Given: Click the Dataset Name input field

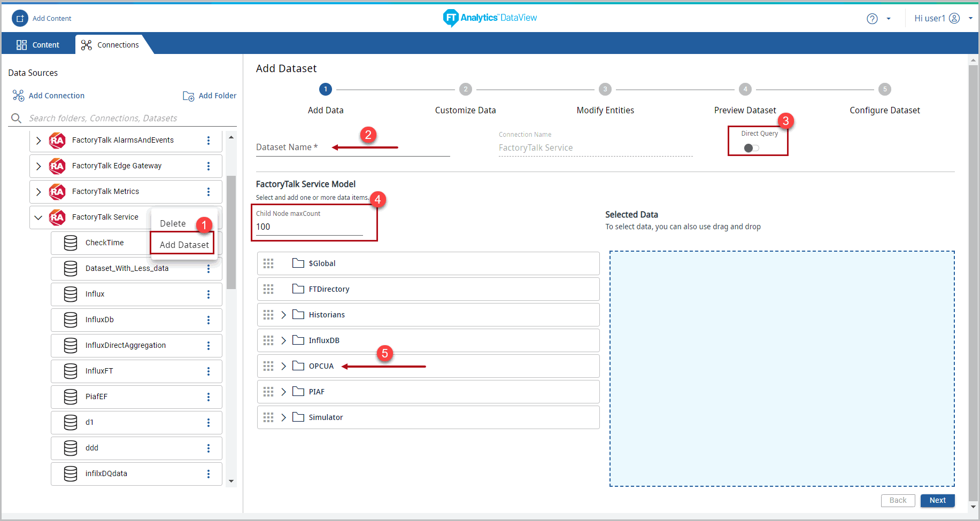Looking at the screenshot, I should tap(353, 147).
